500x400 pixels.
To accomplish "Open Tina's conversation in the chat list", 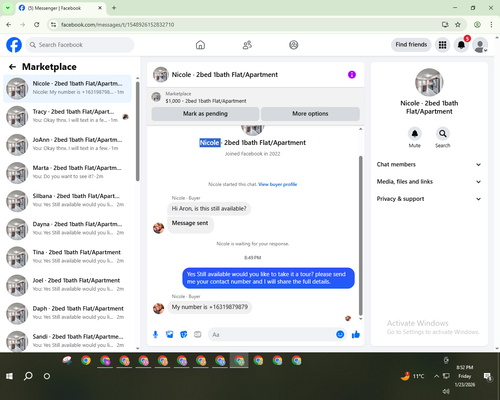I will tap(67, 257).
